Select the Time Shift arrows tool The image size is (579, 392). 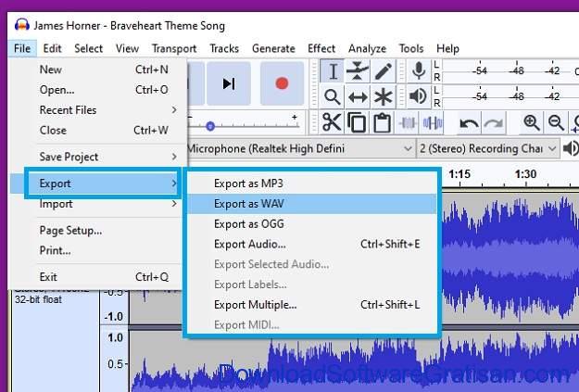click(357, 96)
